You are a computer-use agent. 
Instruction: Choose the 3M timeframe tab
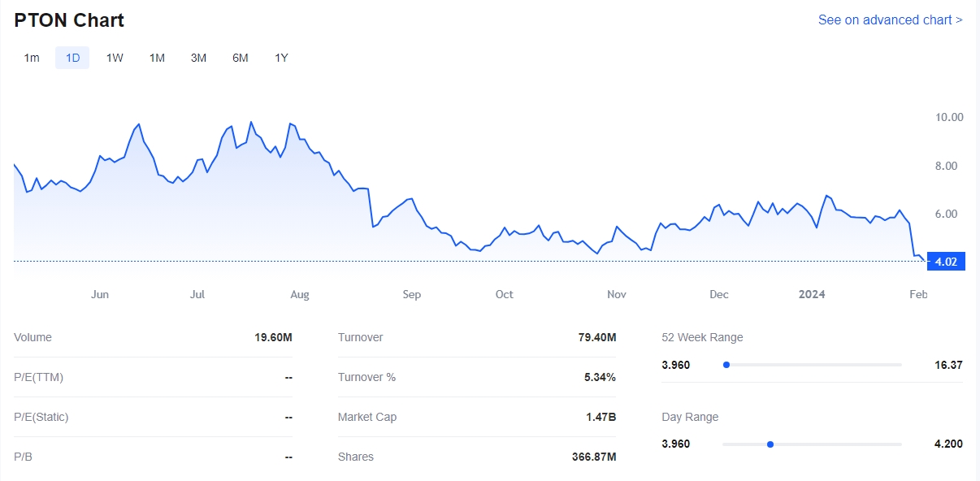(x=198, y=58)
